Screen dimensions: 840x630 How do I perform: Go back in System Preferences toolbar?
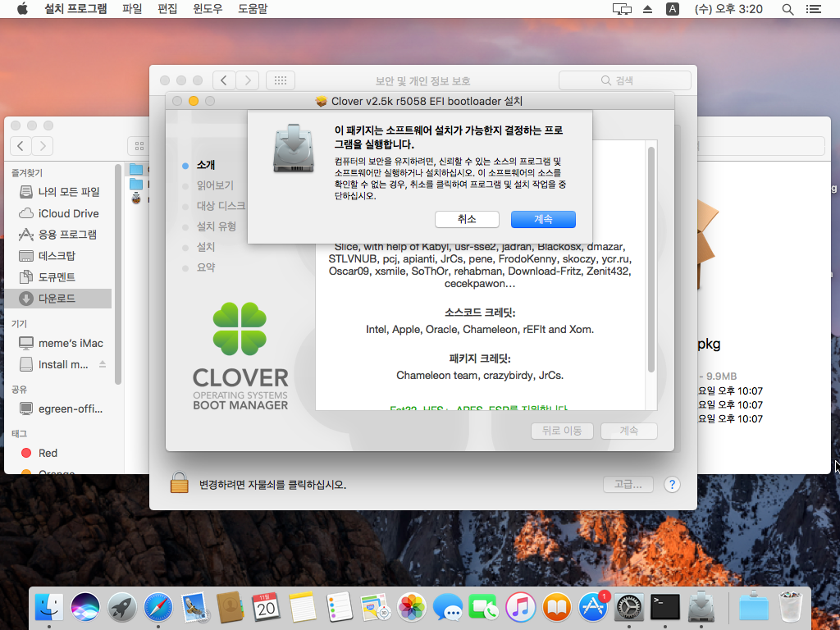pyautogui.click(x=224, y=80)
